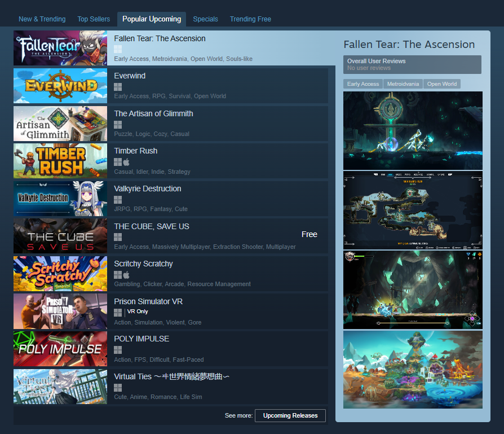Click 'Cute, Anime, Romance, Life Sim' tags text
Image resolution: width=504 pixels, height=434 pixels.
tap(158, 397)
